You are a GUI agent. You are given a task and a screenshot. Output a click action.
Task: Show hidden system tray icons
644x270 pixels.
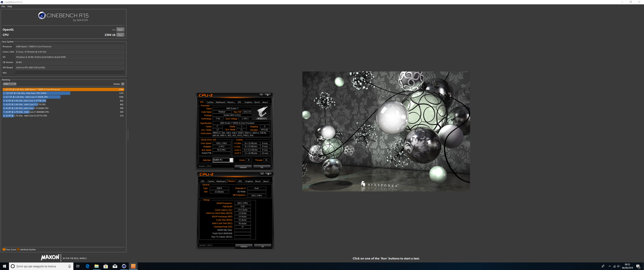click(609, 266)
